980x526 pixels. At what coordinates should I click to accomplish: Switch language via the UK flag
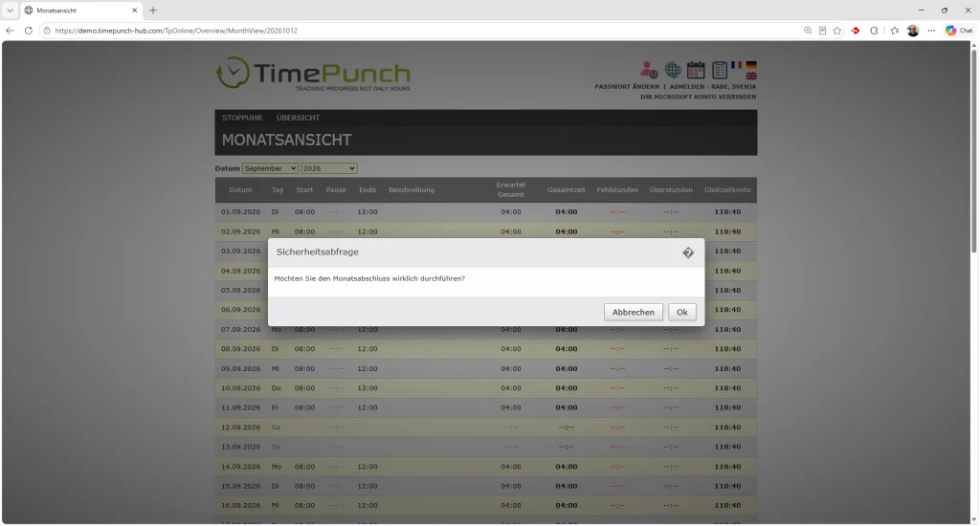click(751, 76)
